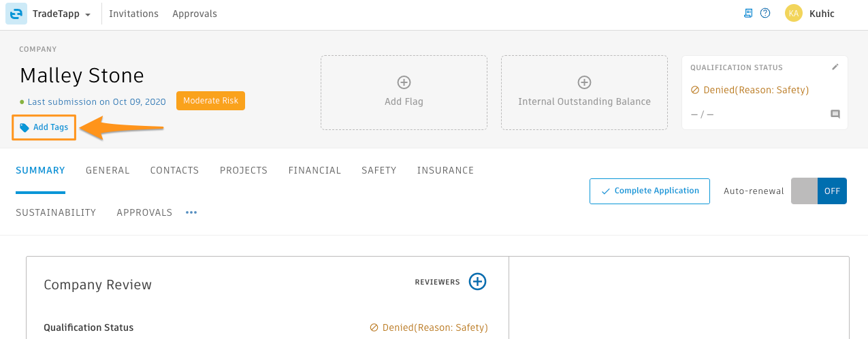Click the plus icon above Add Flag
Image resolution: width=868 pixels, height=339 pixels.
(x=404, y=82)
